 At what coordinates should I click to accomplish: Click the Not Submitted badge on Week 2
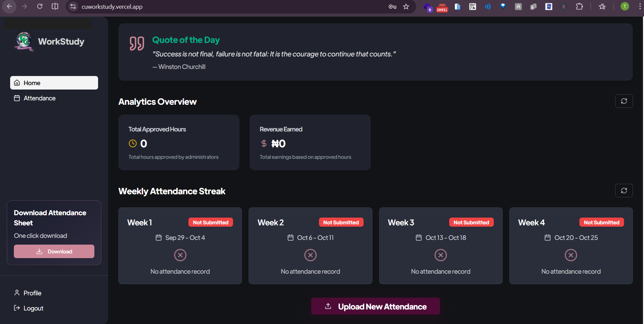pos(341,222)
